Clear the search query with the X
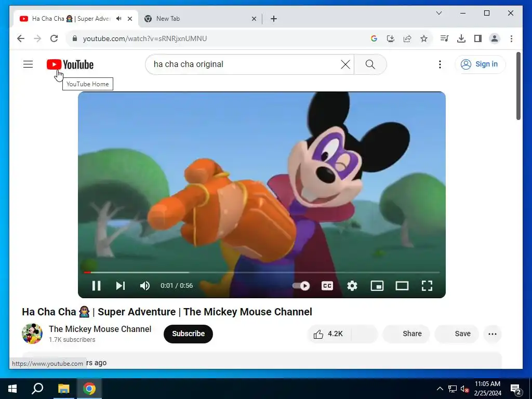Image resolution: width=532 pixels, height=399 pixels. tap(345, 64)
